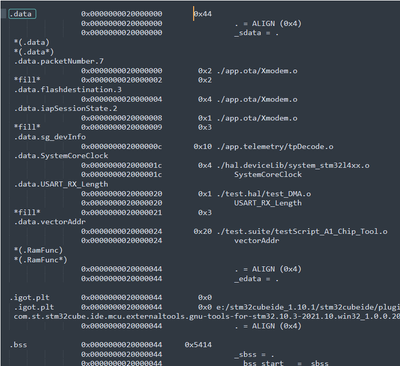The width and height of the screenshot is (400, 366).
Task: Click the .data.flashdestination.3 line
Action: pos(68,90)
